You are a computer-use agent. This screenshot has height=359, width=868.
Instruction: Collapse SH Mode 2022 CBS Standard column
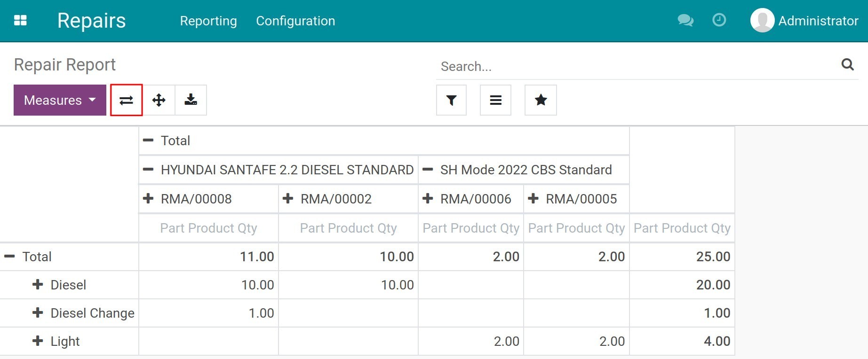[x=428, y=170]
